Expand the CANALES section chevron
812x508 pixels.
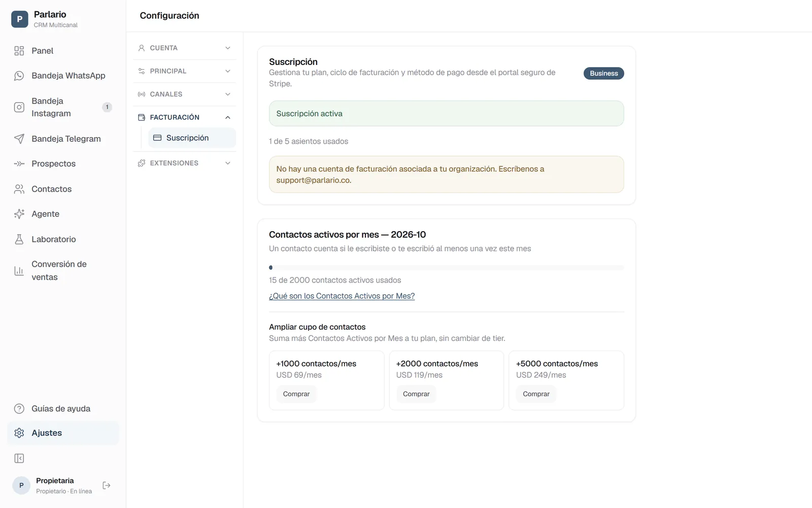[228, 94]
